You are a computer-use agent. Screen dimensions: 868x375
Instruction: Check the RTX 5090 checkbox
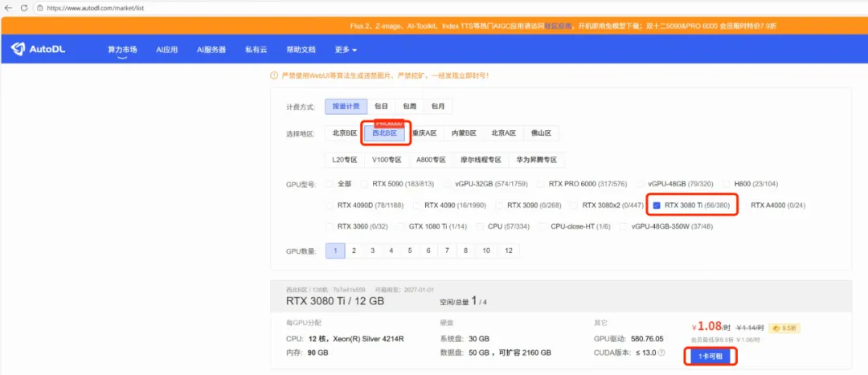coord(365,184)
